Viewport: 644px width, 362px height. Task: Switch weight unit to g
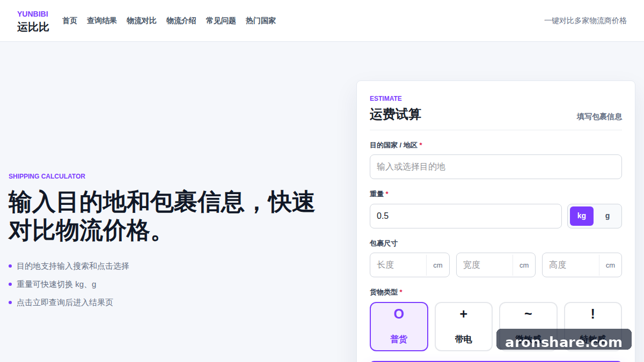608,216
